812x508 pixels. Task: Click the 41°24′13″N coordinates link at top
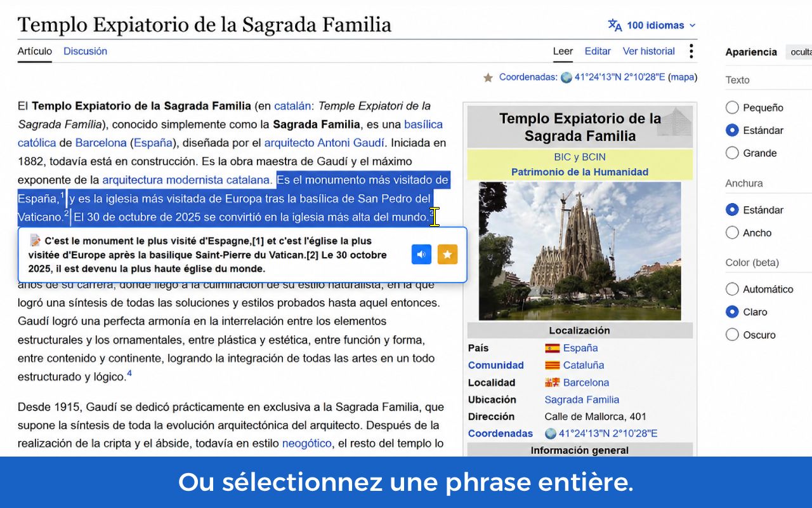(620, 77)
